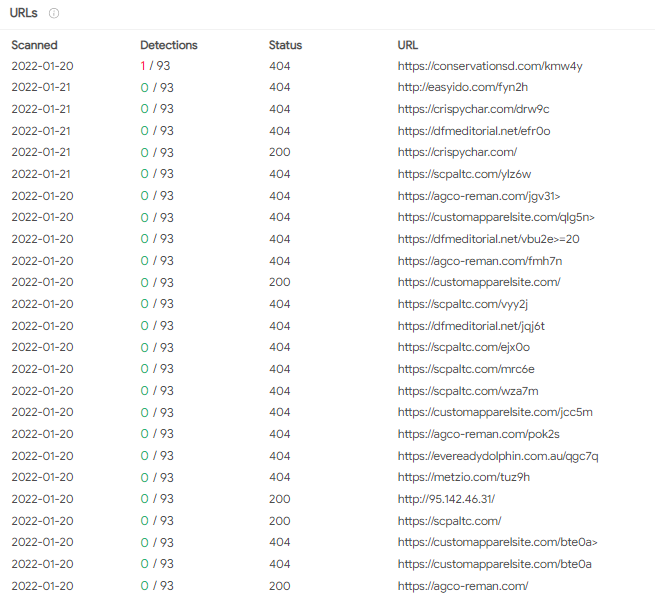Screen dimensions: 655x604
Task: Select the https://crispychar.com/ root URL
Action: (x=457, y=152)
